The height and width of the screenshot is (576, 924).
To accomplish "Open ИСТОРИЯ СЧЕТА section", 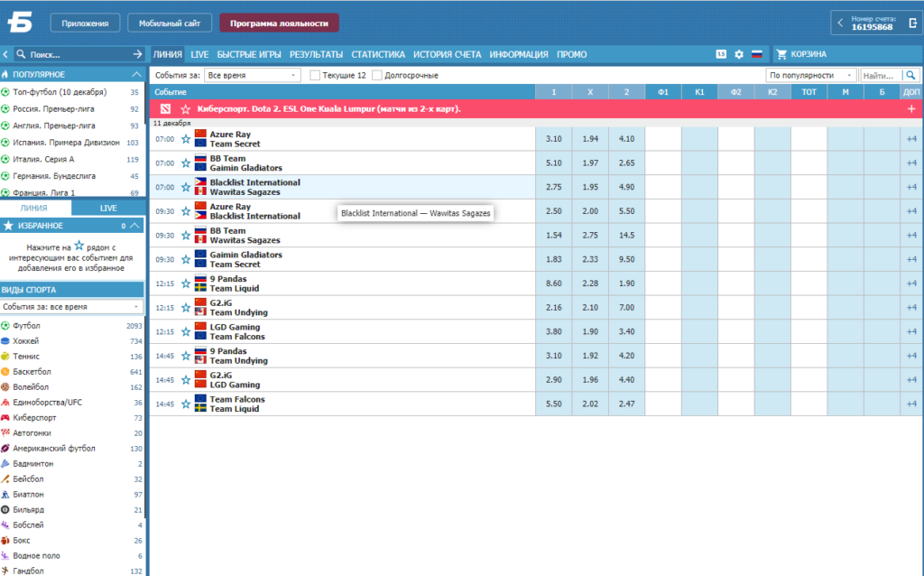I will point(448,54).
